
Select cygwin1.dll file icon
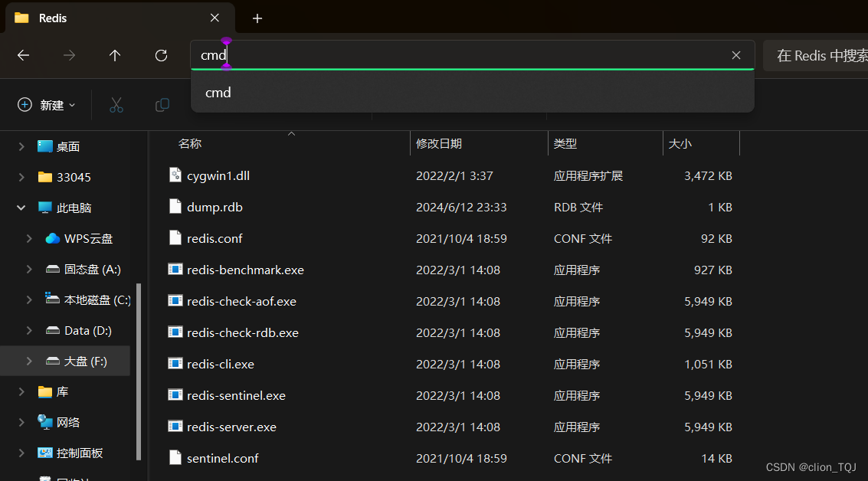175,175
